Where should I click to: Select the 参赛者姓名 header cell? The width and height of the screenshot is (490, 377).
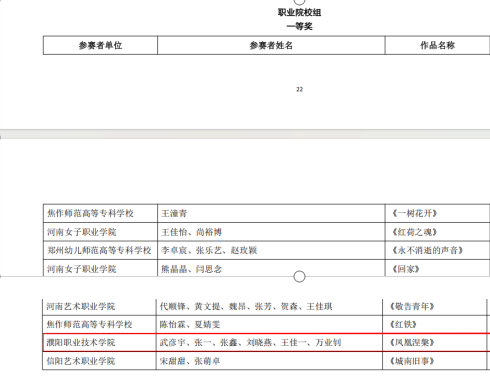[271, 45]
